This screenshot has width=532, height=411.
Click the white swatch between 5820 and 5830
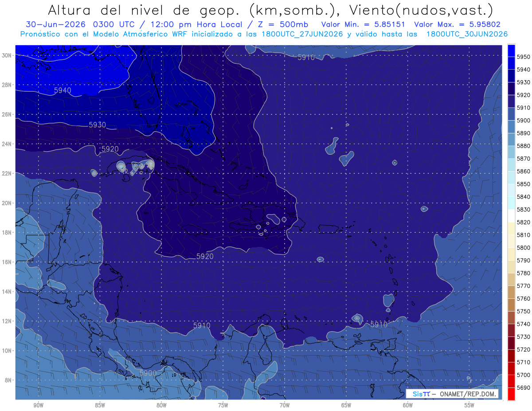pyautogui.click(x=511, y=216)
